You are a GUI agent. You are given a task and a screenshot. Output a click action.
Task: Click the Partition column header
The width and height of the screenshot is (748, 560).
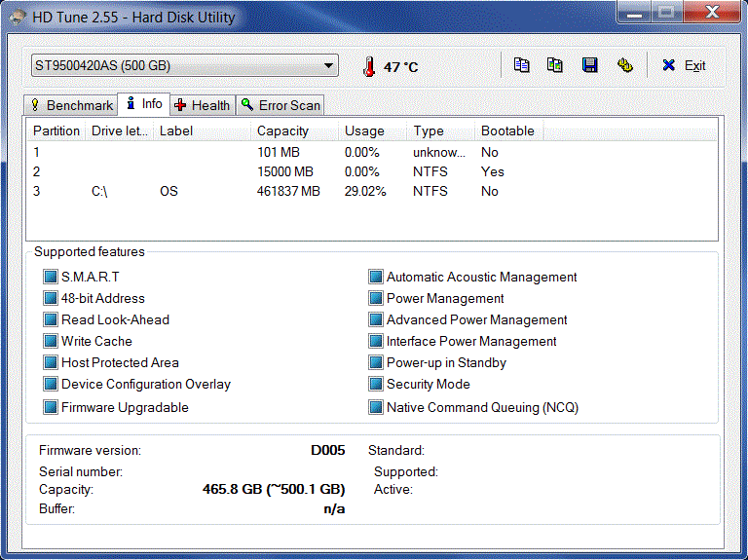click(56, 131)
